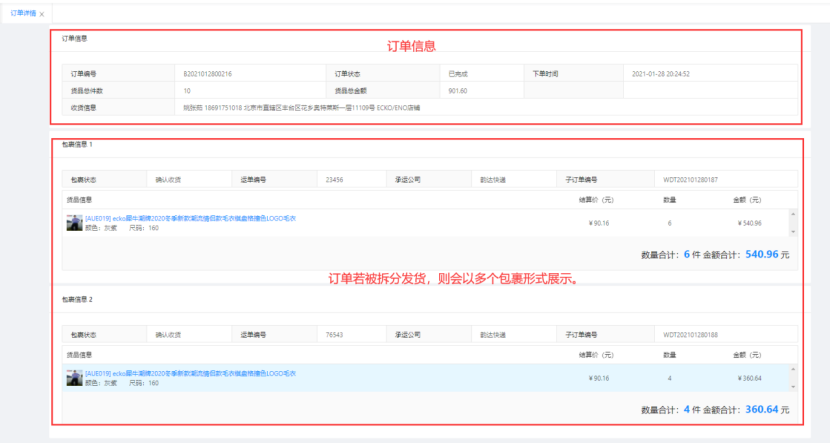The height and width of the screenshot is (443, 831).
Task: Click the 已完成 order status value
Action: point(462,74)
